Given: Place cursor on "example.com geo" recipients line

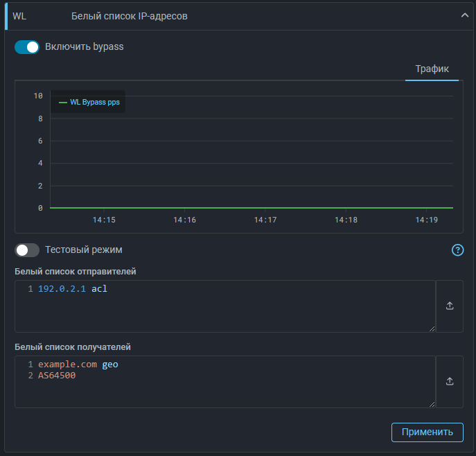Looking at the screenshot, I should (78, 365).
